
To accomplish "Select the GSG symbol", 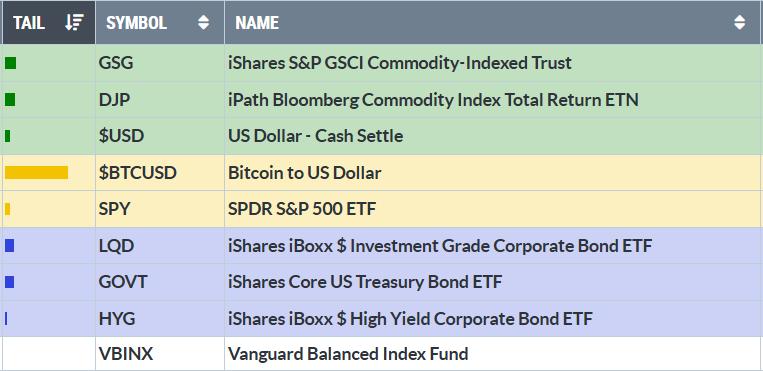I will pyautogui.click(x=116, y=63).
